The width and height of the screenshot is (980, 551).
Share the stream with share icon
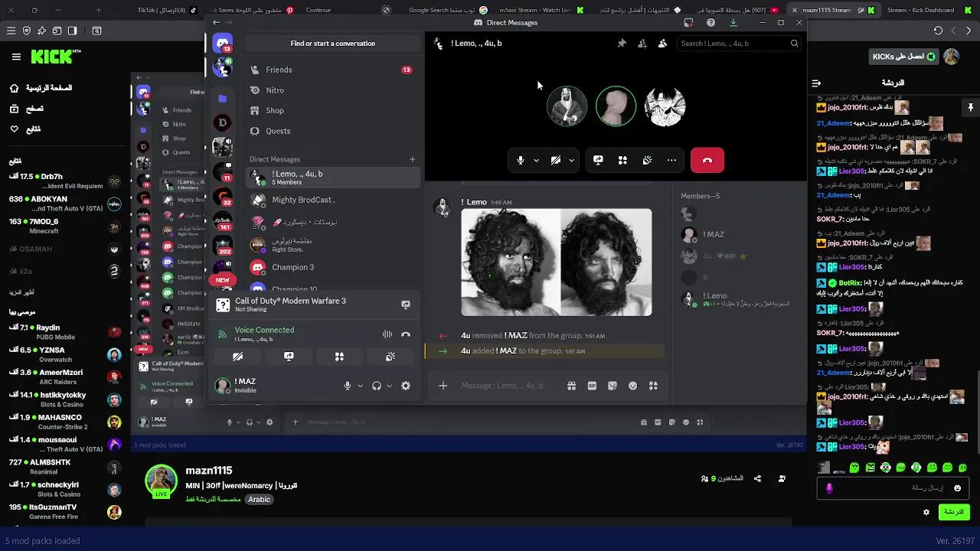(757, 478)
